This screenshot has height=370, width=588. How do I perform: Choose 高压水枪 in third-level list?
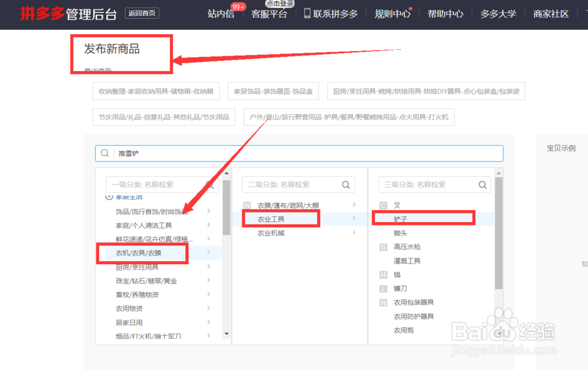click(x=407, y=247)
